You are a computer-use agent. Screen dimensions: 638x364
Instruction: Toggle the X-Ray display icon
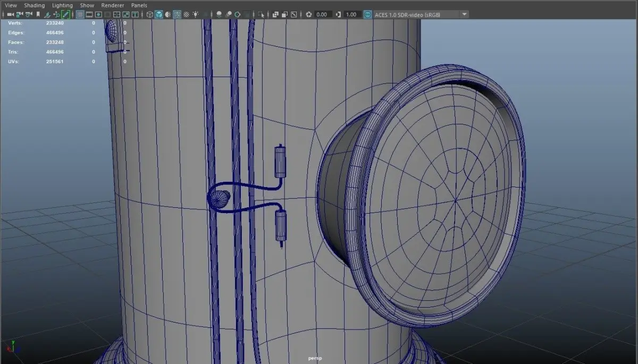[275, 14]
